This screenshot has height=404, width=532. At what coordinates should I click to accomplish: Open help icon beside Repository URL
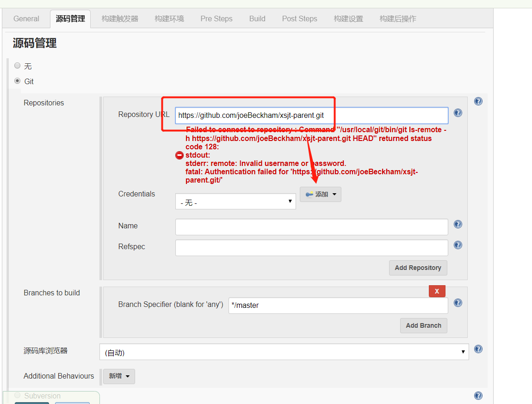(458, 113)
